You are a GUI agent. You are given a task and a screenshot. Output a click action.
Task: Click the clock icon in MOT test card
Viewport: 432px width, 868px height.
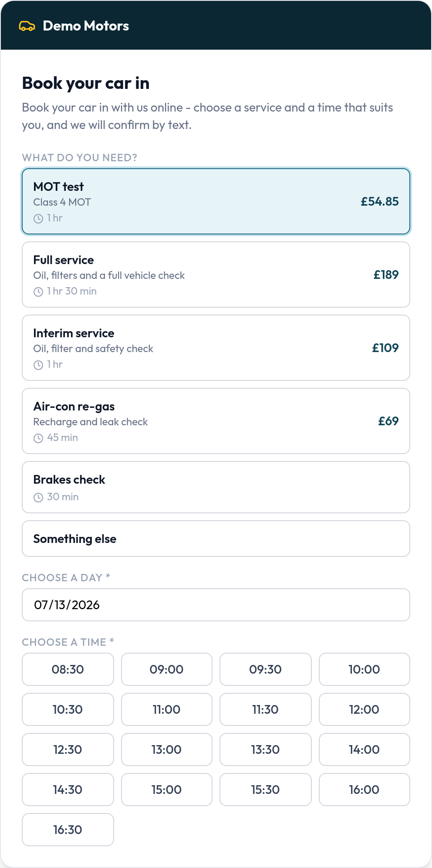coord(38,219)
